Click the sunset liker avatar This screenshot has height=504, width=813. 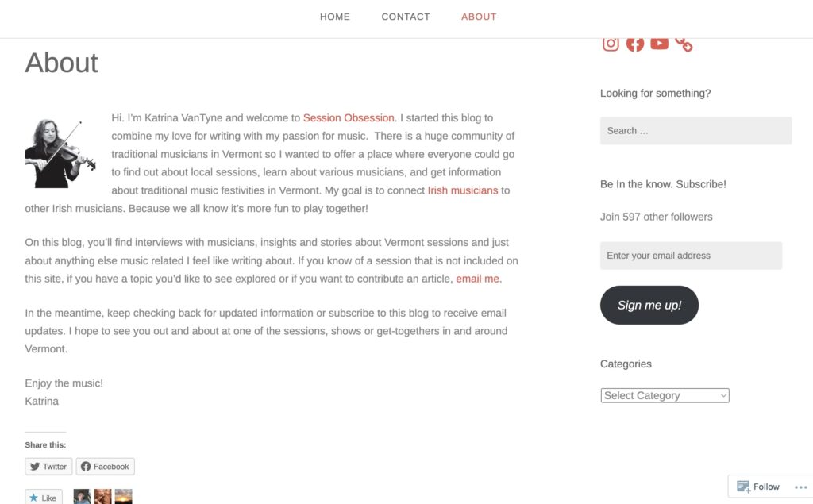pos(123,498)
